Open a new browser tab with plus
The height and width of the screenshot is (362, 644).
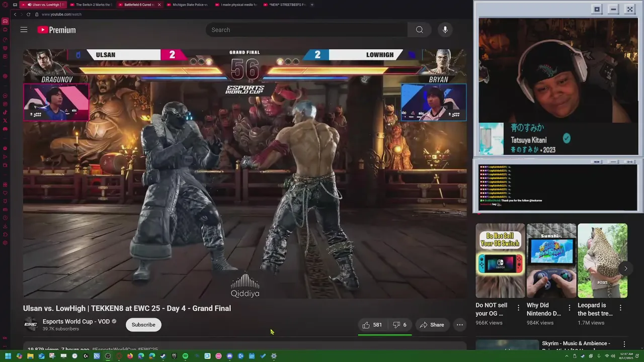click(312, 5)
